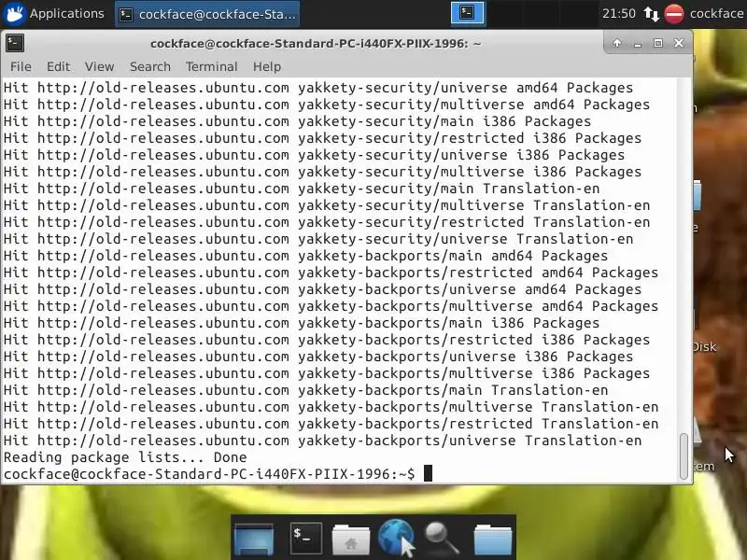
Task: Click the yakkety-security/universe amd64 Packages line
Action: (x=318, y=88)
